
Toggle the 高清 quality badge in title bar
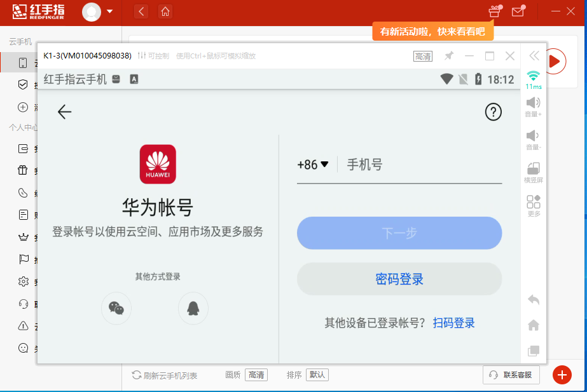[x=423, y=56]
